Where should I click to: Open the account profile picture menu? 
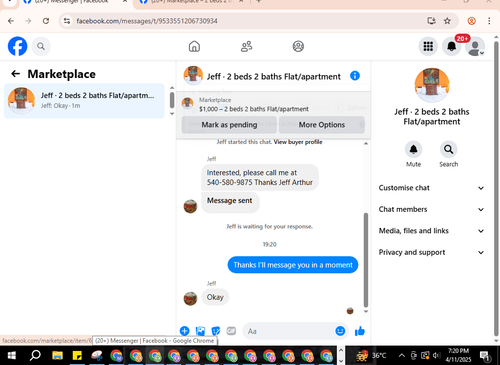point(475,46)
